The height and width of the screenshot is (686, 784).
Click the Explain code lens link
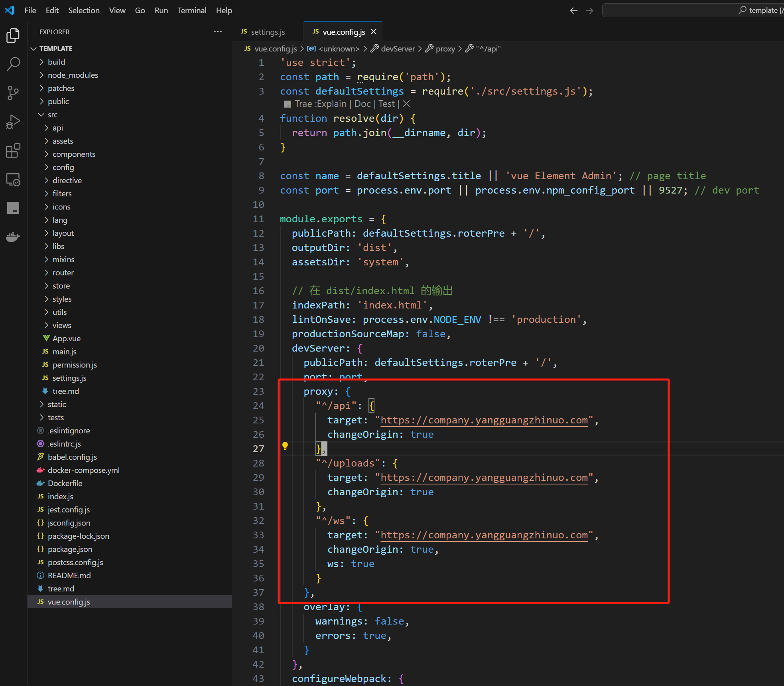click(331, 104)
